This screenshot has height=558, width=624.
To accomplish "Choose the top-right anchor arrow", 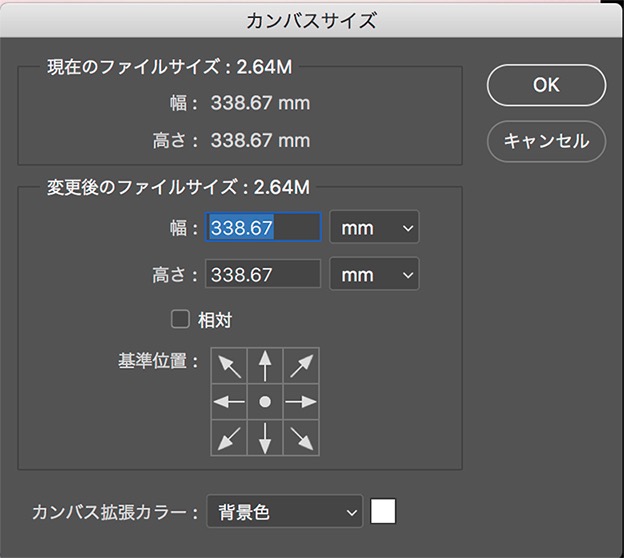I will (301, 366).
